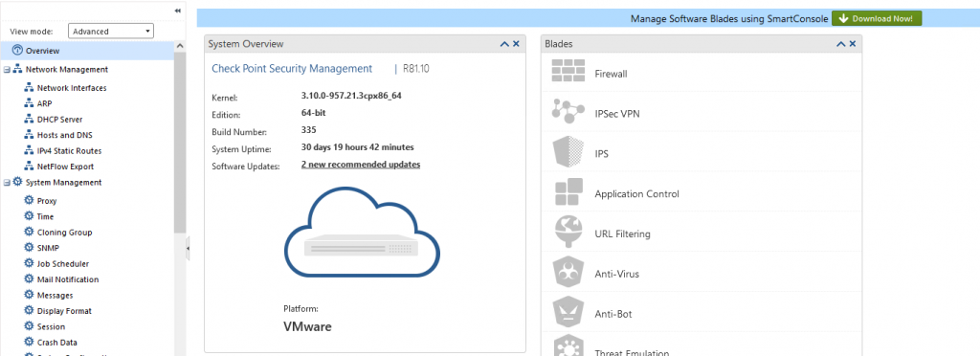The width and height of the screenshot is (980, 356).
Task: Click the Display Format gear icon
Action: [28, 310]
